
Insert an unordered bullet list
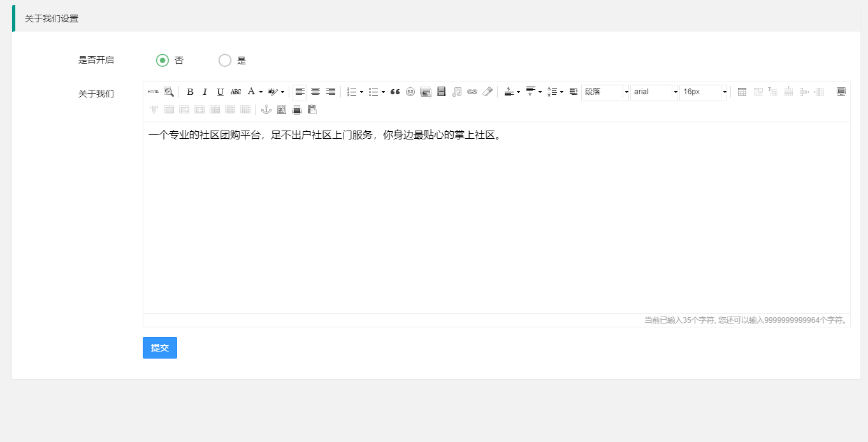(373, 92)
